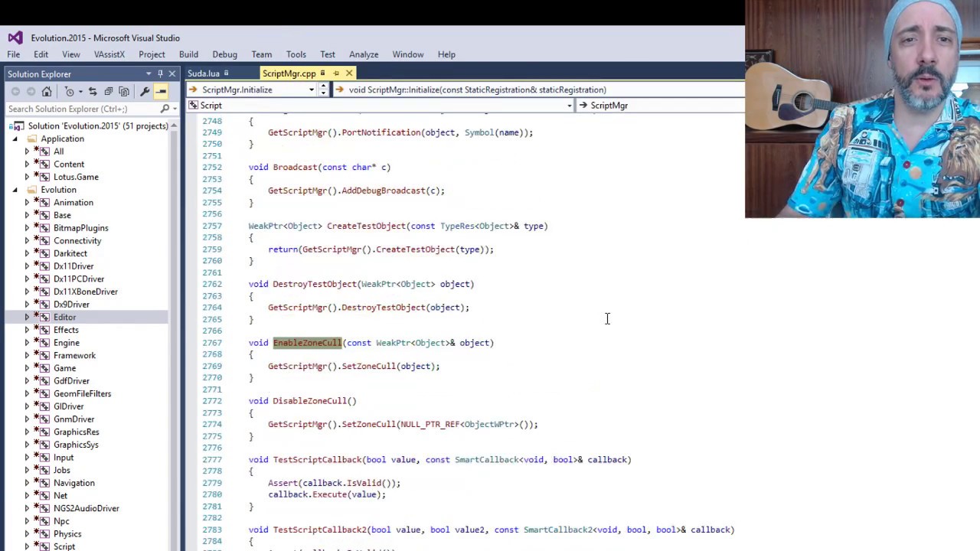Click the Solution Explorer Forward arrow

pos(31,92)
